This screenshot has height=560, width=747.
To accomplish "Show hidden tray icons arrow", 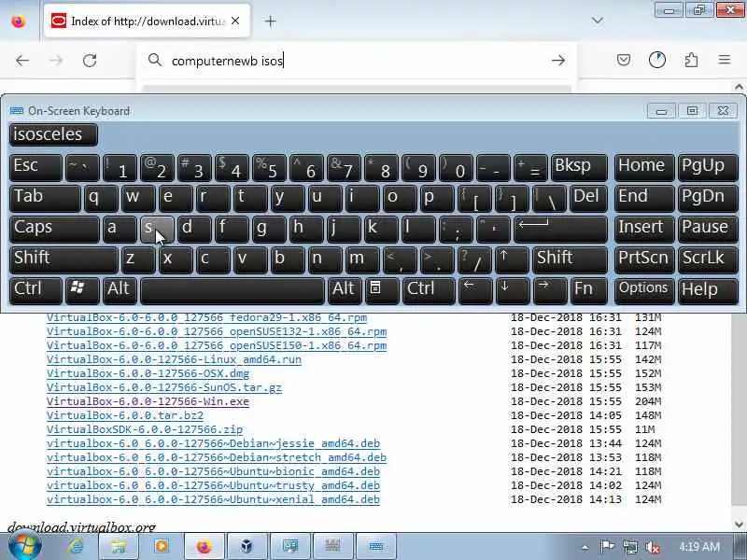I will pos(585,547).
